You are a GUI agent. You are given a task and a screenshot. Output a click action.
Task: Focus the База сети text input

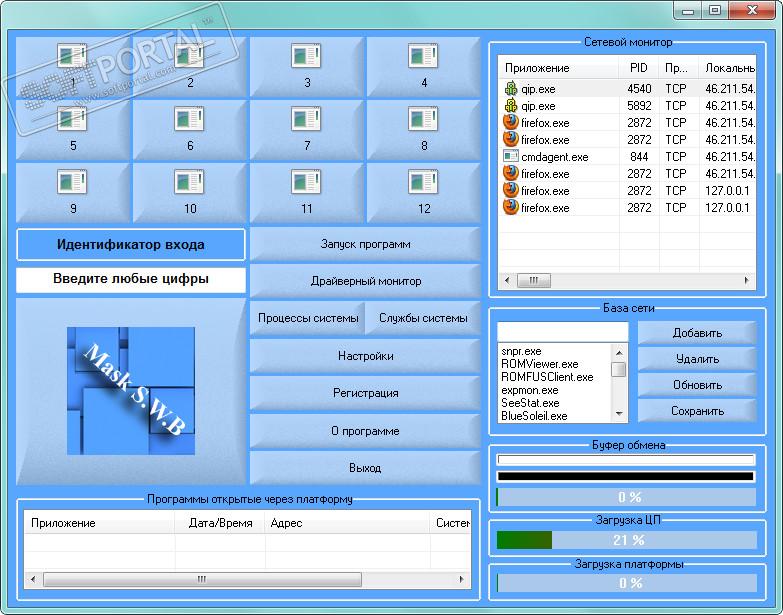pos(562,331)
